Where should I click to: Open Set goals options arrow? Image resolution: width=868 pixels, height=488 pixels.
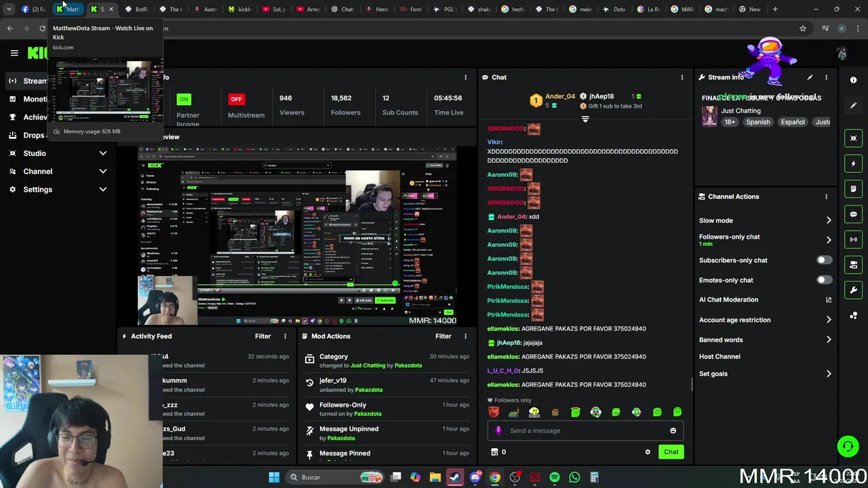(x=829, y=373)
